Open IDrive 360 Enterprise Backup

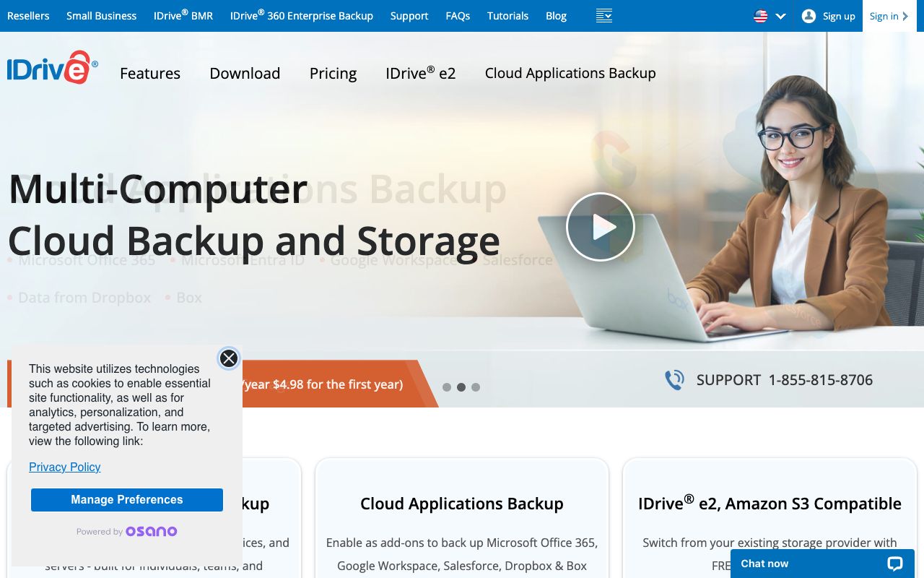(x=302, y=15)
